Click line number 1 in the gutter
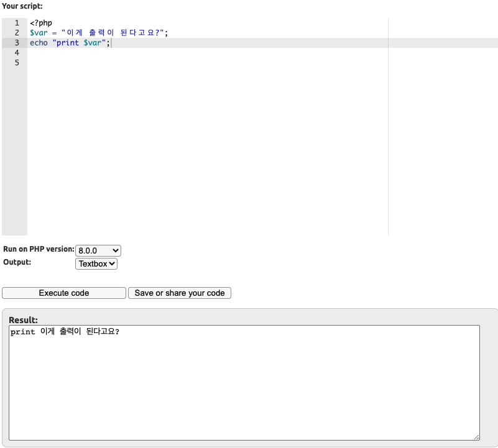 (17, 23)
